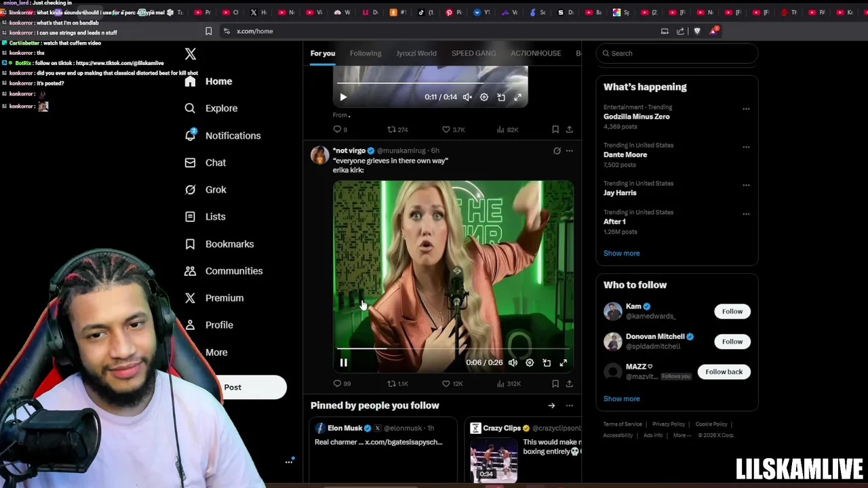Reply to the post with 99 replies
The height and width of the screenshot is (488, 868).
342,384
